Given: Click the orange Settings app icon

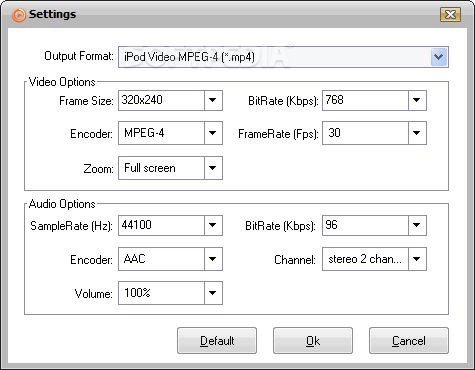Looking at the screenshot, I should (19, 15).
